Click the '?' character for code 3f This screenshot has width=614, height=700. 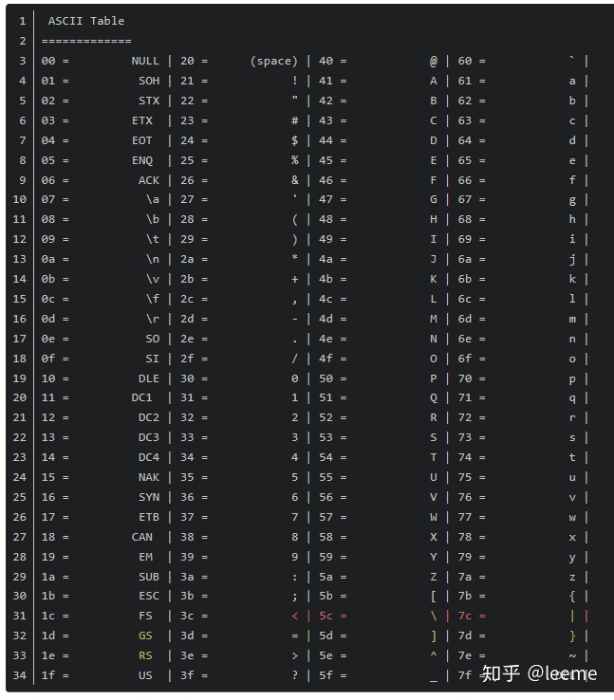click(x=295, y=675)
